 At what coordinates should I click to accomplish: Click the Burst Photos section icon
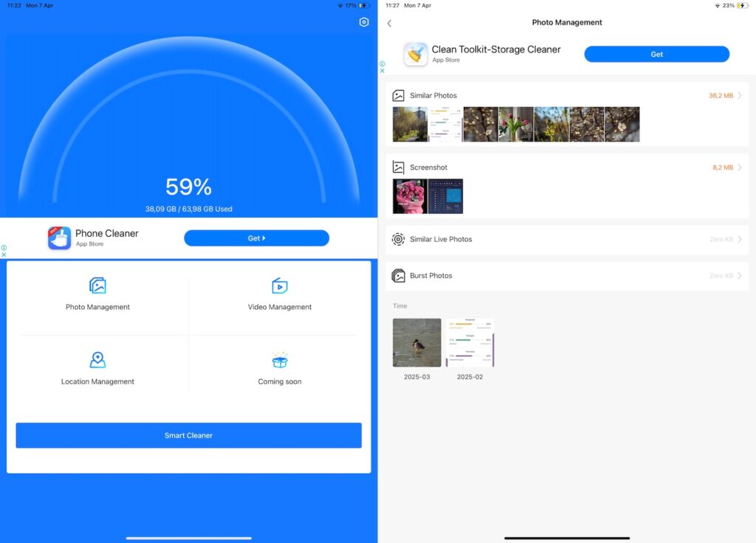(398, 275)
